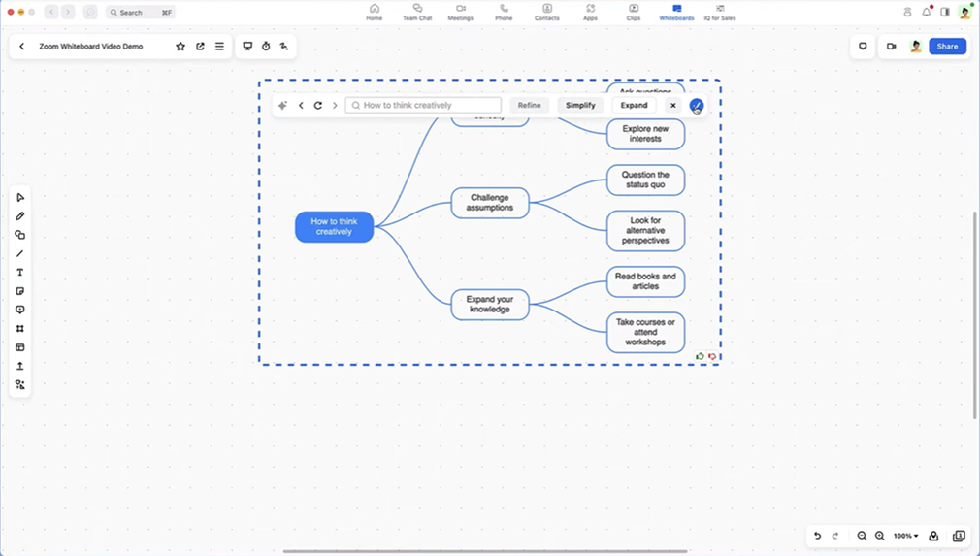Select the Pen drawing tool
This screenshot has width=980, height=556.
(x=19, y=216)
